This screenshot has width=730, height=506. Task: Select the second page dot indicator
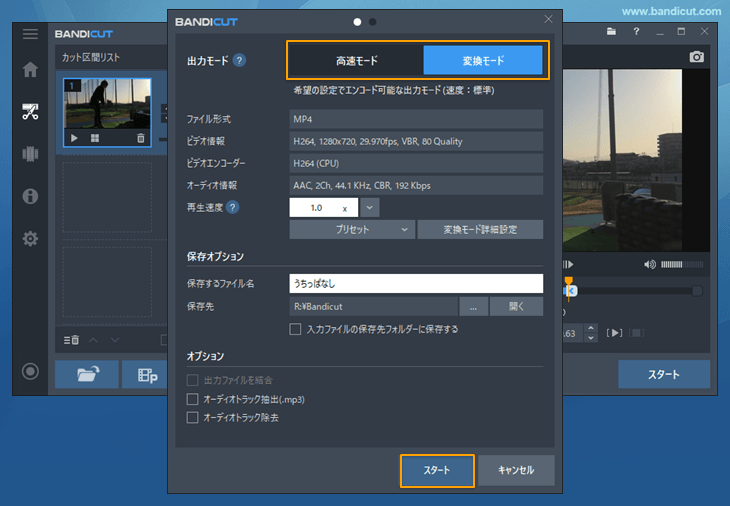(x=372, y=22)
